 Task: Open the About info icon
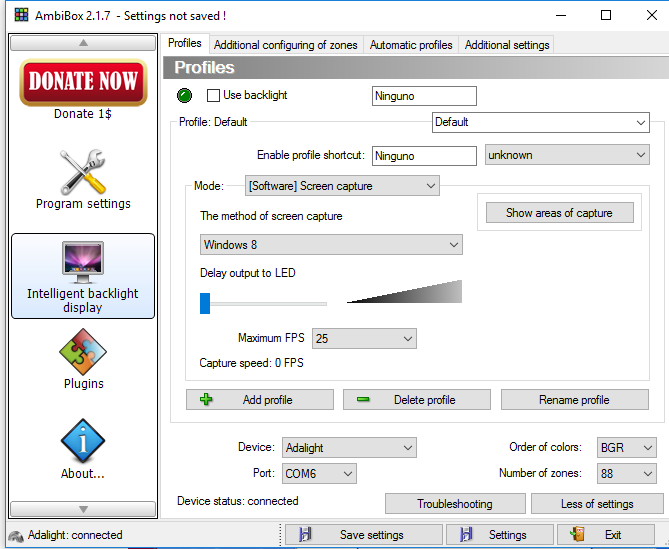point(83,442)
